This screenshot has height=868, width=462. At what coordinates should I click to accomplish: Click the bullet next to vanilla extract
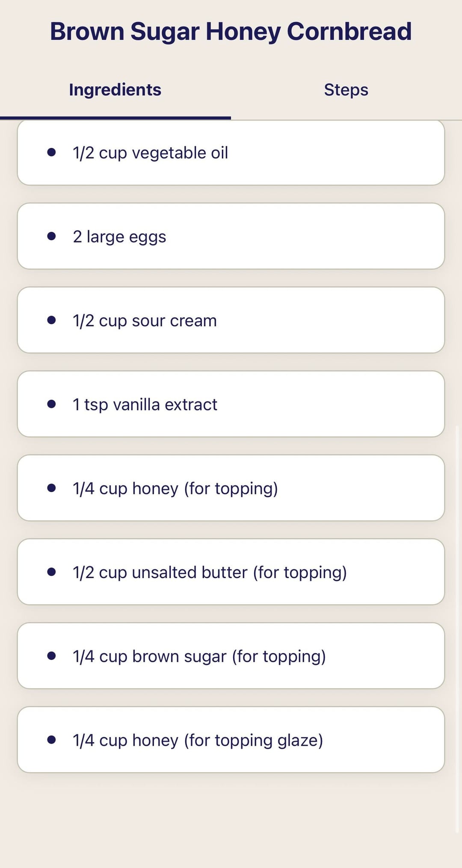click(52, 404)
